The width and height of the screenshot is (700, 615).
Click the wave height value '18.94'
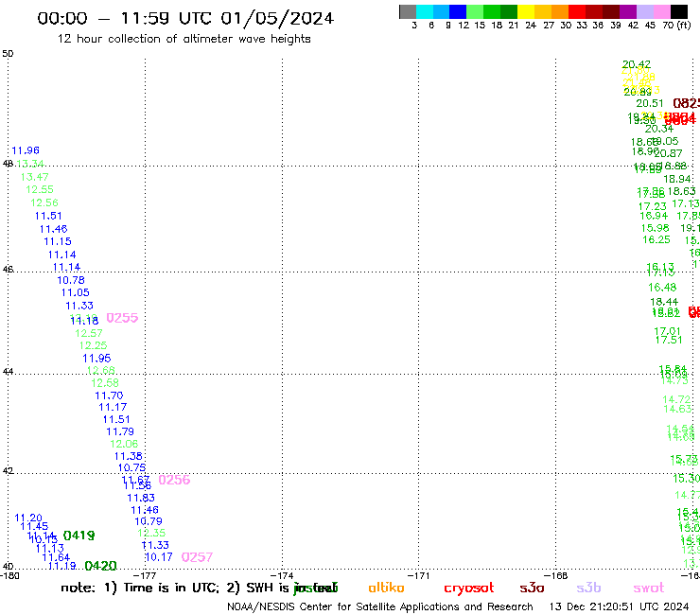[677, 179]
